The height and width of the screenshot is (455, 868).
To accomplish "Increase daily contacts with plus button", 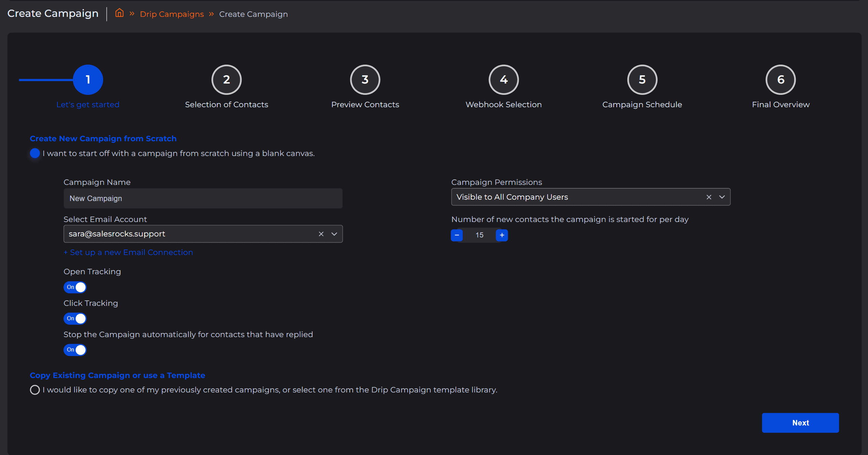I will tap(502, 235).
